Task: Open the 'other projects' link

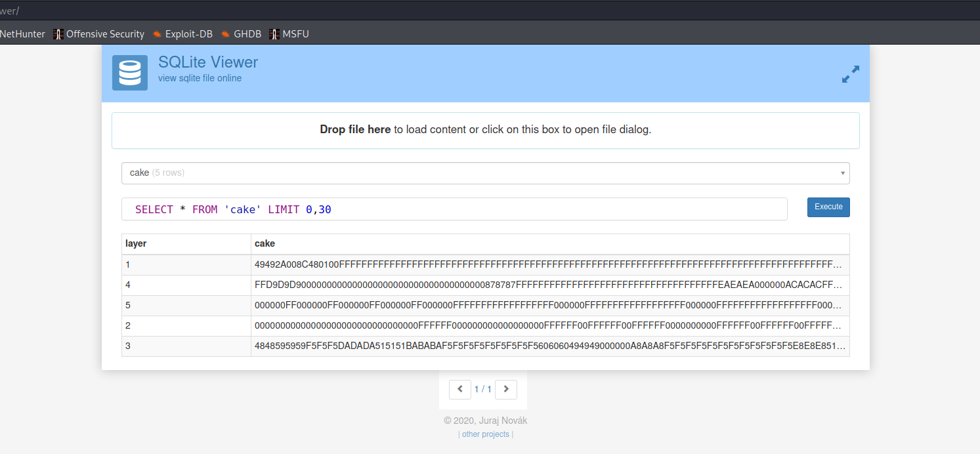Action: [485, 434]
